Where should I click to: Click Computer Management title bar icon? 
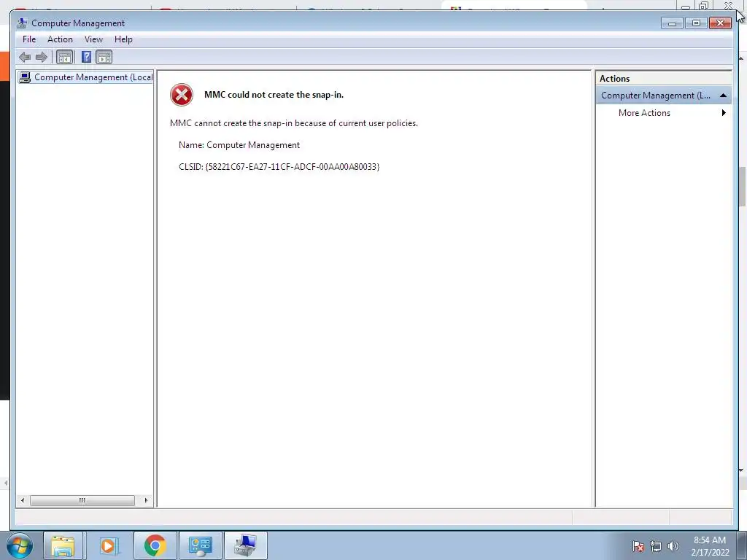22,23
